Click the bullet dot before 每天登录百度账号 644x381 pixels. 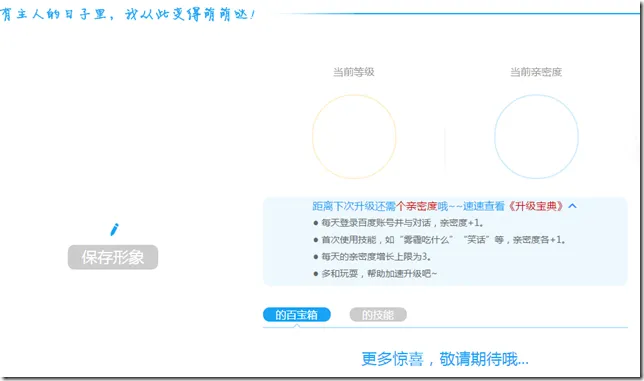coord(315,223)
